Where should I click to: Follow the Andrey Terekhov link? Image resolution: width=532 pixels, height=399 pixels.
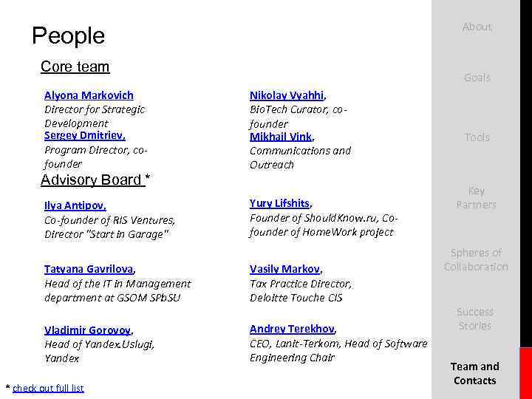(292, 329)
